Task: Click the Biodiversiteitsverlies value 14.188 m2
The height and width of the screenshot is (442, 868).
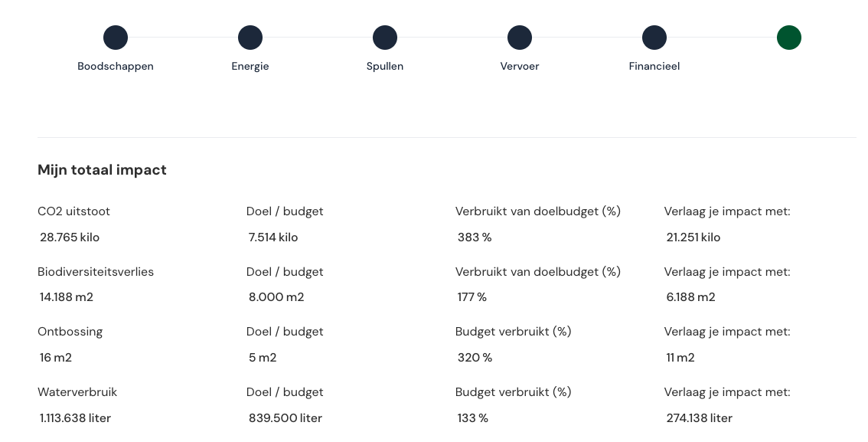Action: click(x=67, y=297)
